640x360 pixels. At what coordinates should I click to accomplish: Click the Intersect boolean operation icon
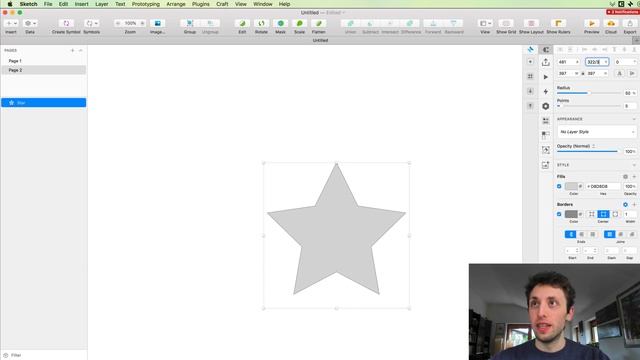click(x=390, y=24)
